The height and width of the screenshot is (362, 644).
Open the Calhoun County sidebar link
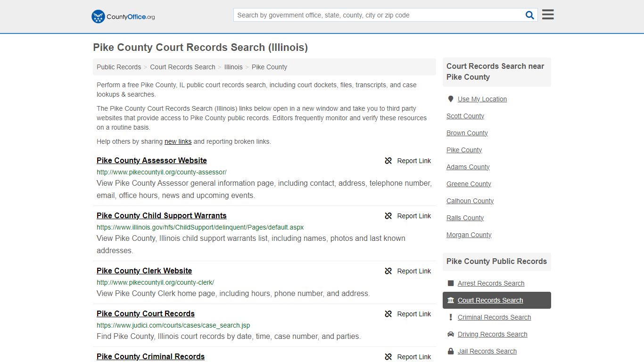point(470,201)
